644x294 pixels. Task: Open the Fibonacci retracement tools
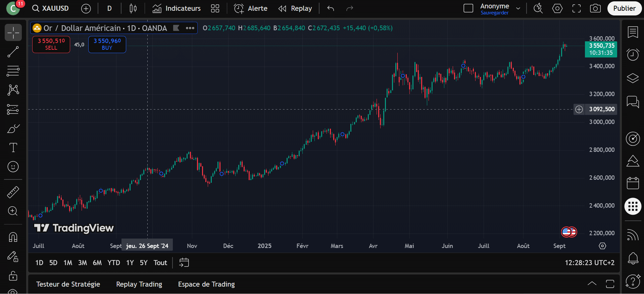(x=13, y=71)
